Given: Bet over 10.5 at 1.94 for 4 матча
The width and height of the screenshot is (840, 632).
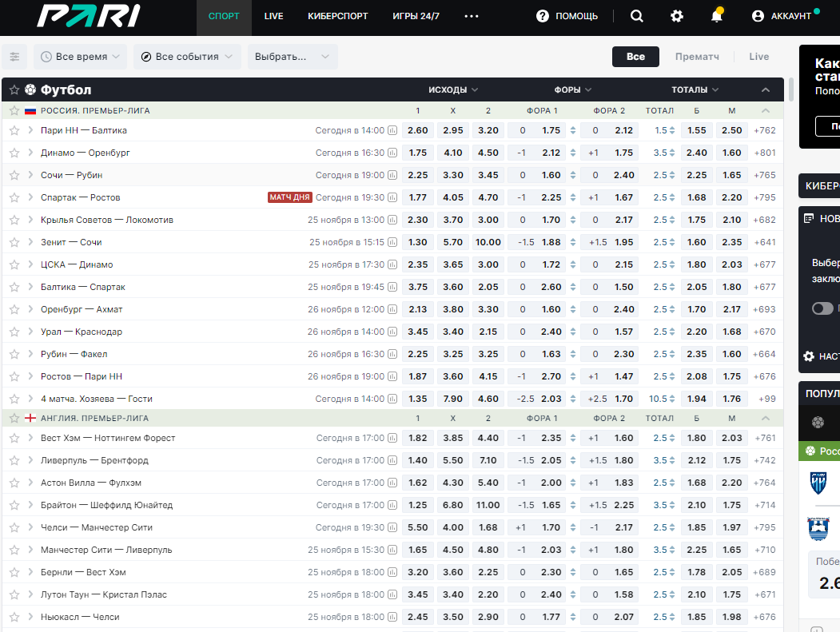Looking at the screenshot, I should point(696,399).
